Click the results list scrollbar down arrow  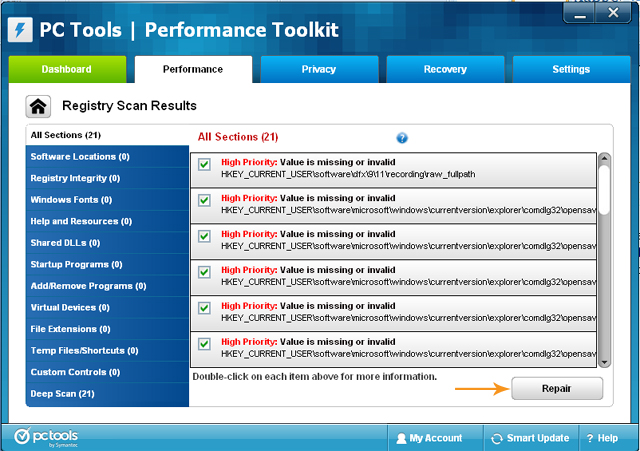click(x=603, y=361)
